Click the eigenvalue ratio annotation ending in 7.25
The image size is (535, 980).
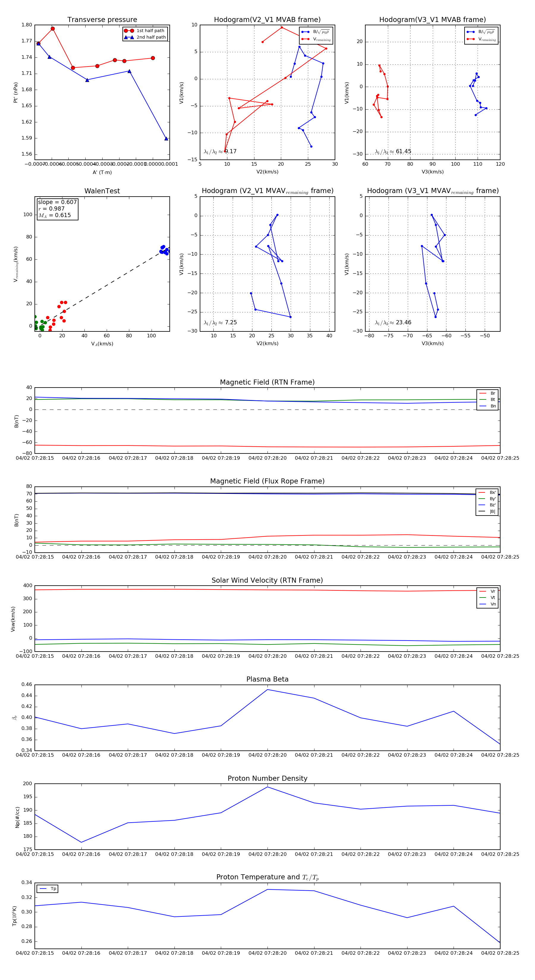click(x=220, y=323)
